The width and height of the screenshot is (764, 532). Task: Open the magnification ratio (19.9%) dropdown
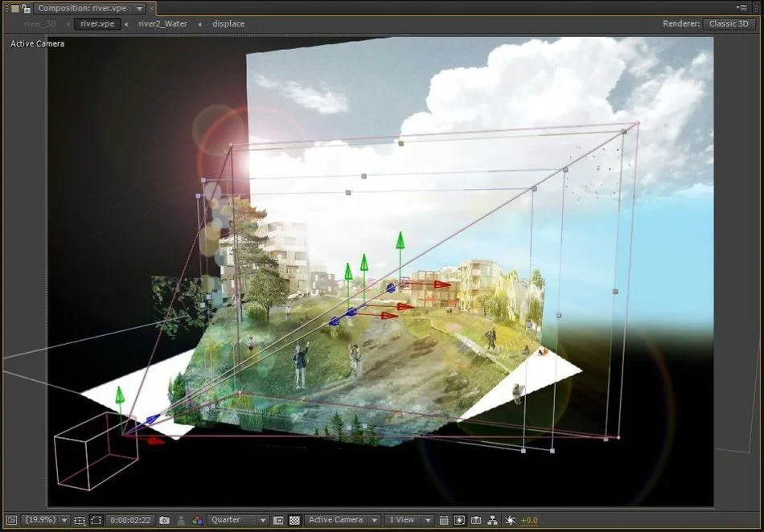(x=45, y=520)
